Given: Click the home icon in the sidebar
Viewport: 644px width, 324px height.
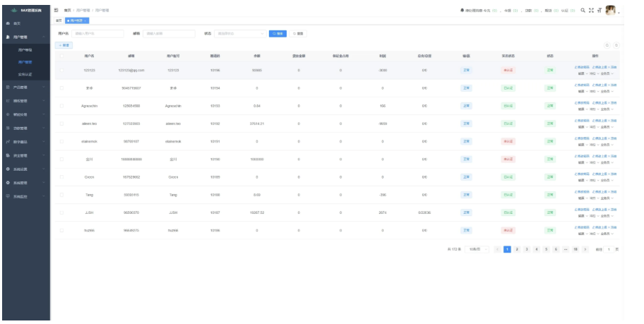Looking at the screenshot, I should pyautogui.click(x=7, y=24).
